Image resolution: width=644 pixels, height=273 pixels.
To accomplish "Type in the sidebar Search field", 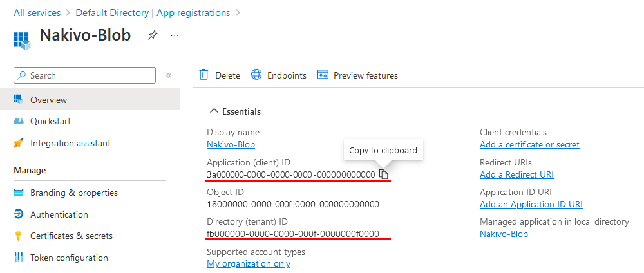I will [x=90, y=75].
